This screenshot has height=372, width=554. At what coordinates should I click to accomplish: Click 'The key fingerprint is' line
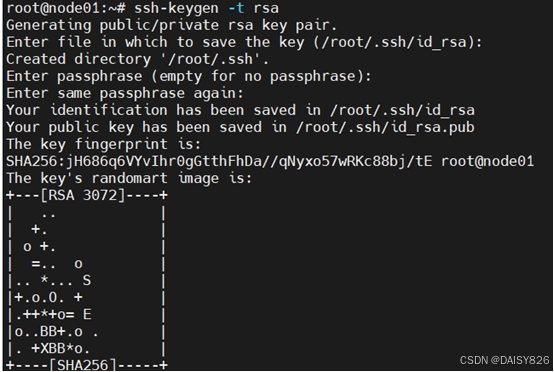104,144
